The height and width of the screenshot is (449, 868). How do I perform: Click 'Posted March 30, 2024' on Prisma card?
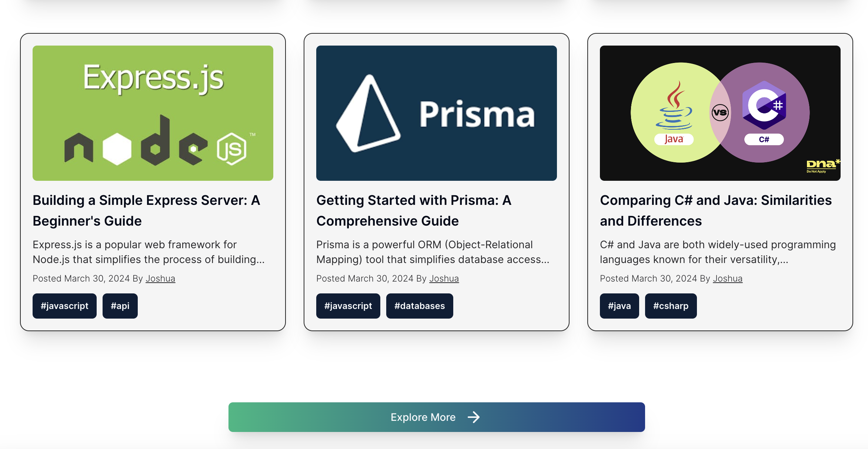pos(365,279)
